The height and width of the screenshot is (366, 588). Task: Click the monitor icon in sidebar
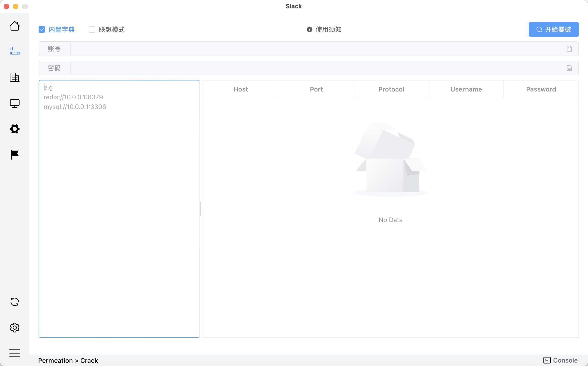[14, 104]
